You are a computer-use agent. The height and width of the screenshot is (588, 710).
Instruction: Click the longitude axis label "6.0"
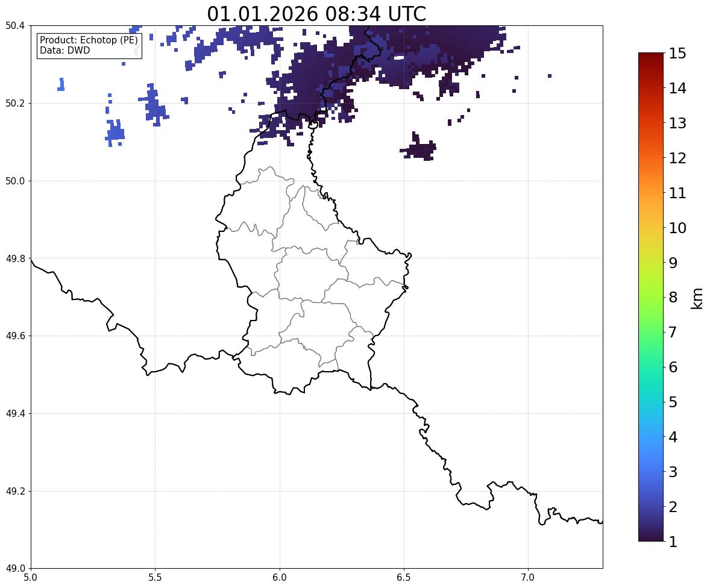click(280, 578)
